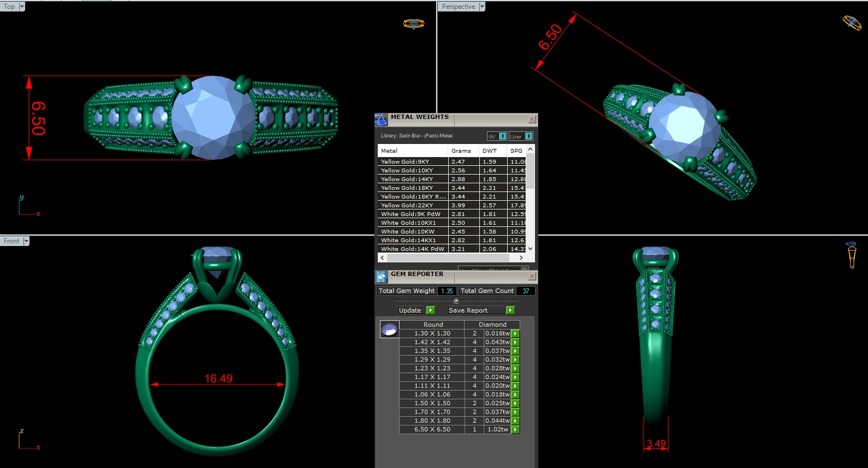Select the Yellow Gold:10KY row
Screen dimensions: 868x468
[x=452, y=170]
